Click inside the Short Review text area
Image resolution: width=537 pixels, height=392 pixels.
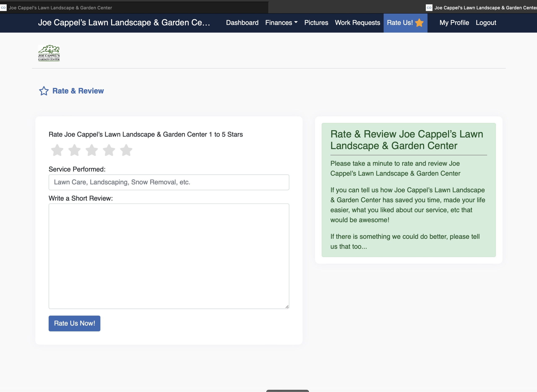tap(169, 256)
